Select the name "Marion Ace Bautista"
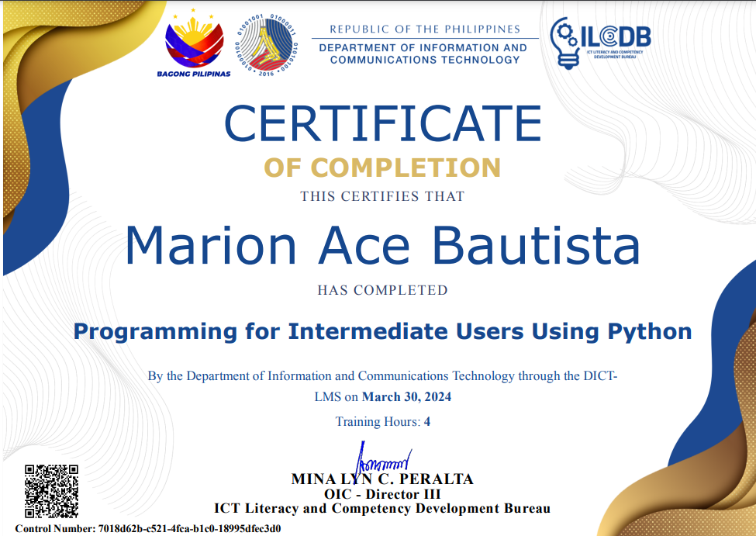This screenshot has height=536, width=756. tap(382, 246)
